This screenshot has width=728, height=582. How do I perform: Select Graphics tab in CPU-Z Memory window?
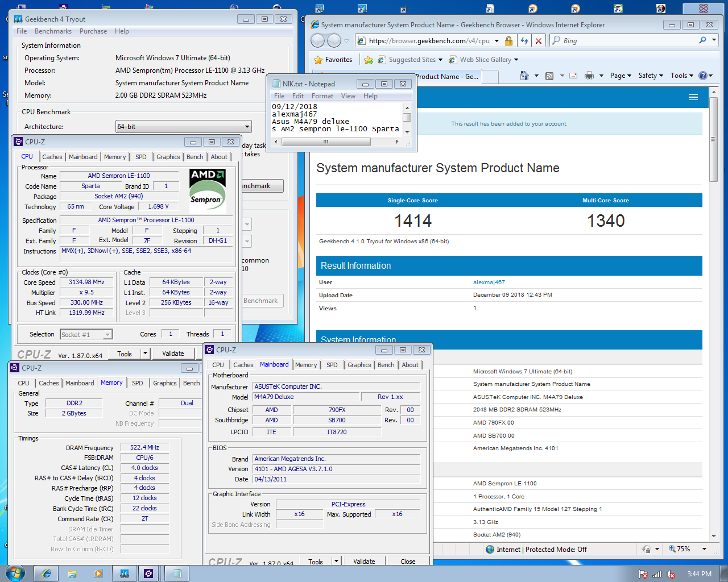[x=165, y=383]
